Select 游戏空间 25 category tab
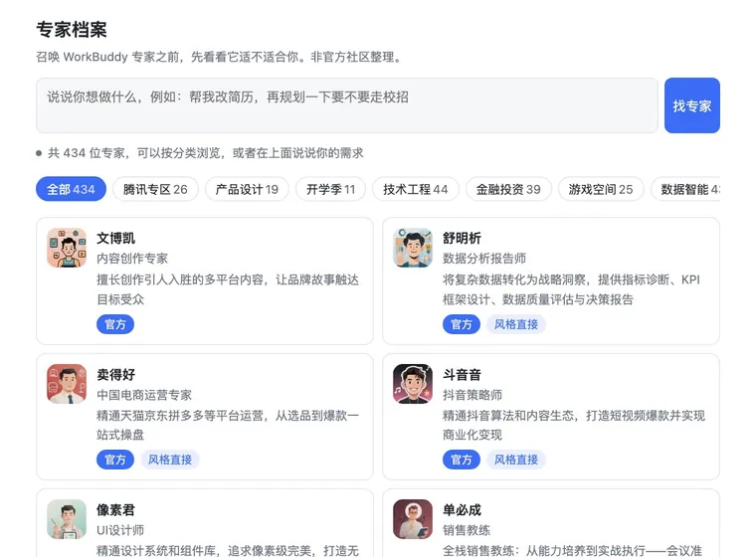756x557 pixels. [x=601, y=189]
